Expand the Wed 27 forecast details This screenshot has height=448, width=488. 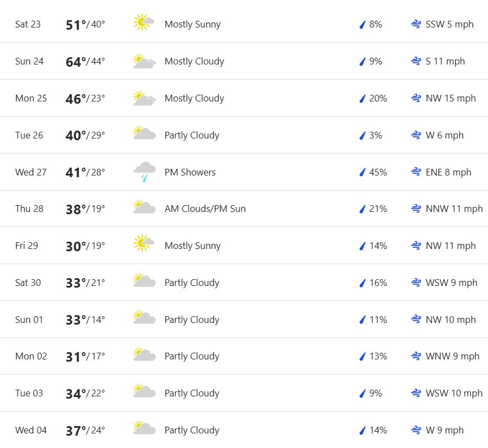pos(244,172)
